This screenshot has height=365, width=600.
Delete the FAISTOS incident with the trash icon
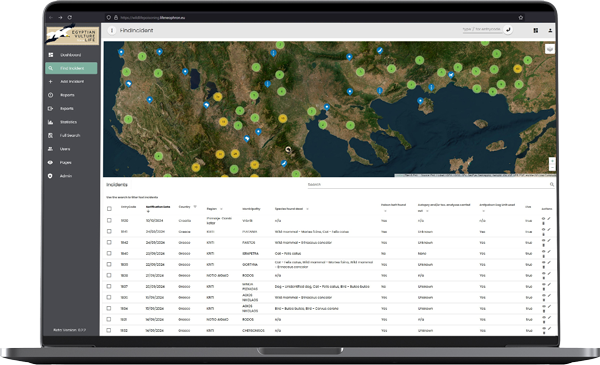(x=543, y=245)
